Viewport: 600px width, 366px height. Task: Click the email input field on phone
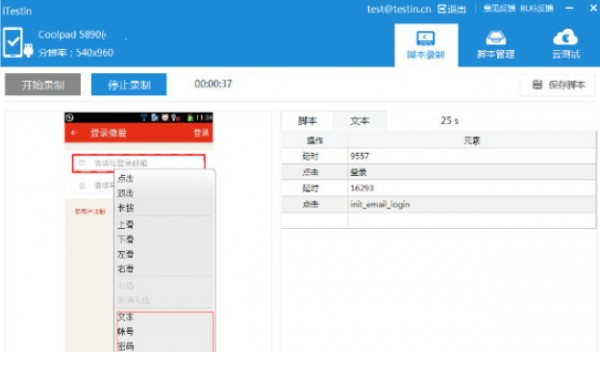[x=139, y=163]
